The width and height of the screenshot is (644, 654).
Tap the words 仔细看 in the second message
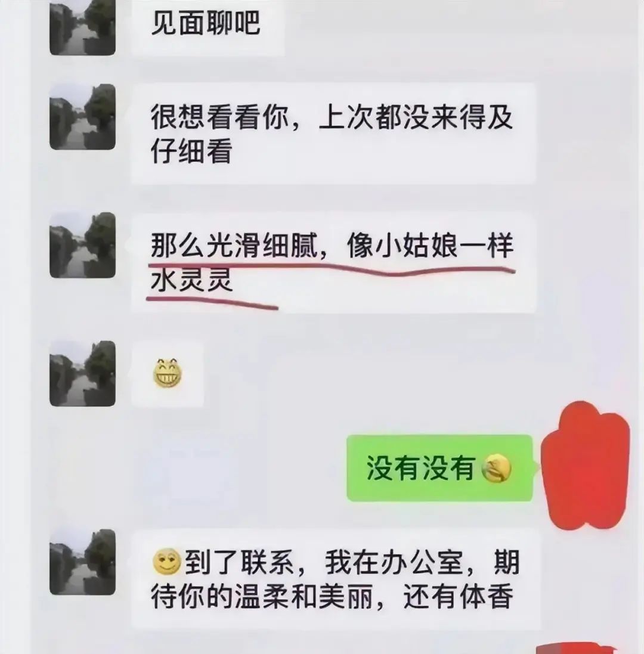pyautogui.click(x=191, y=151)
